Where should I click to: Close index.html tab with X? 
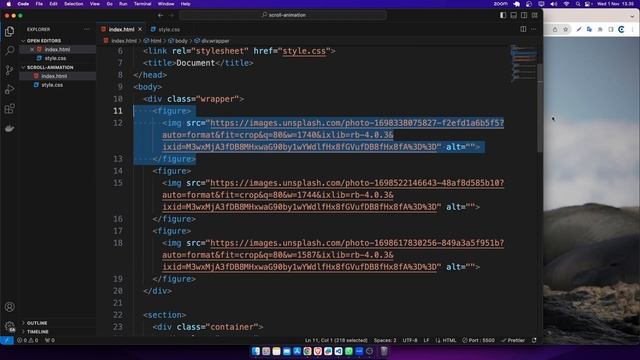[140, 29]
